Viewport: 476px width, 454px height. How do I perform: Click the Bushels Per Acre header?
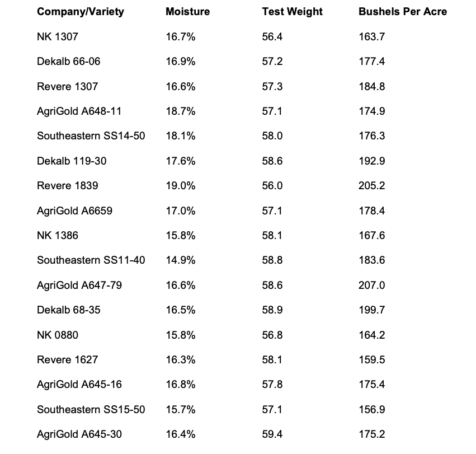point(402,12)
